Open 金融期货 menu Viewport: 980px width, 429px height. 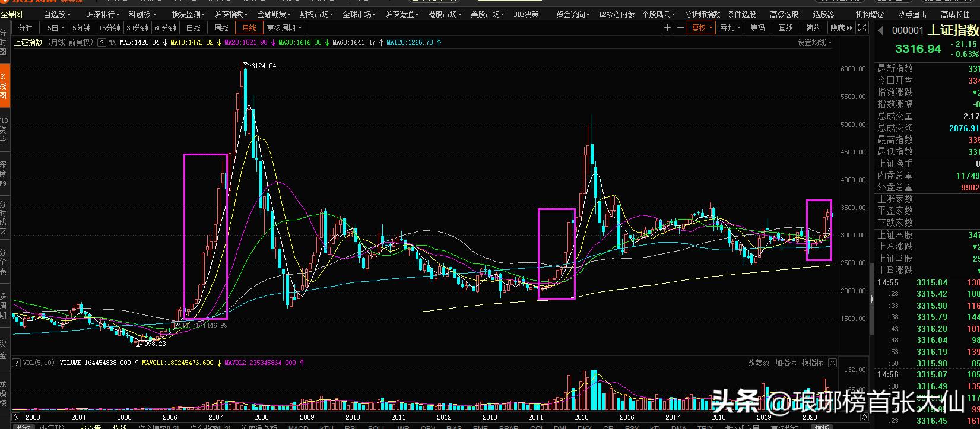[274, 14]
